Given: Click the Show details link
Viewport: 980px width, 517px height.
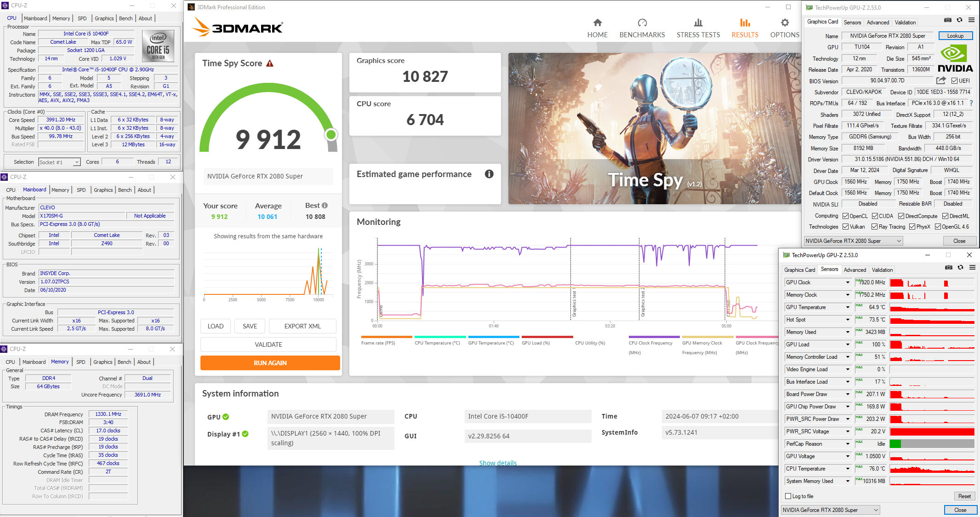Looking at the screenshot, I should coord(498,463).
